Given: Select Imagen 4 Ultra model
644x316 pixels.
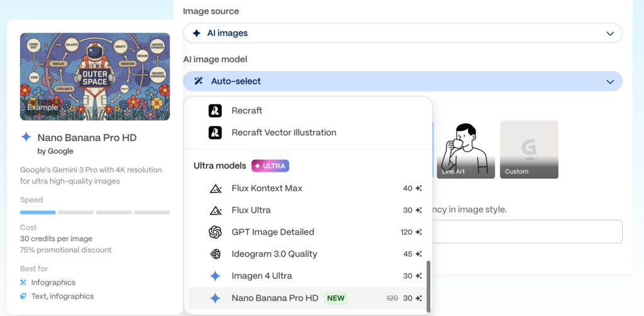Looking at the screenshot, I should (262, 276).
